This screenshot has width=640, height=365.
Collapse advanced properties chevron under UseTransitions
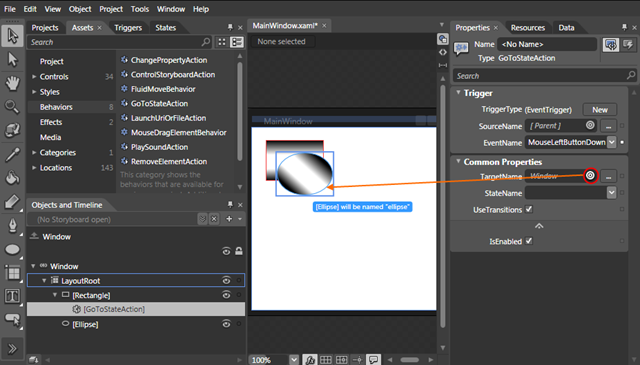click(539, 226)
